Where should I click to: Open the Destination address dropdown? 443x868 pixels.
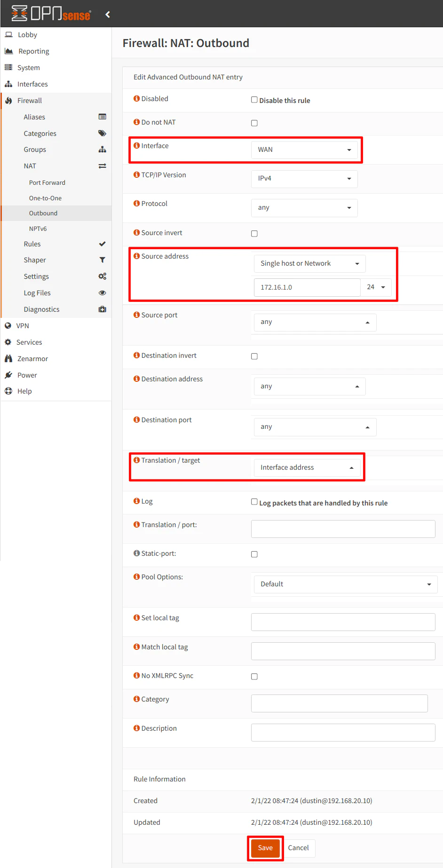tap(309, 387)
